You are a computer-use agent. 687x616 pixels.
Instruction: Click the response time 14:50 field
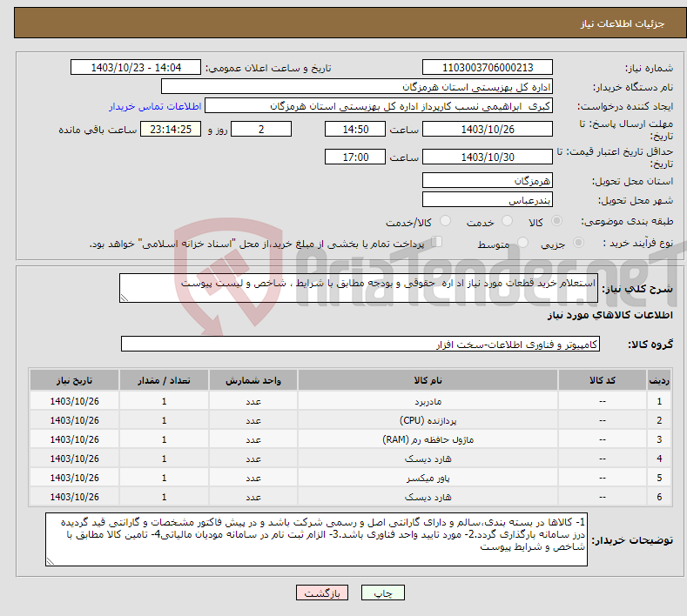click(x=355, y=129)
